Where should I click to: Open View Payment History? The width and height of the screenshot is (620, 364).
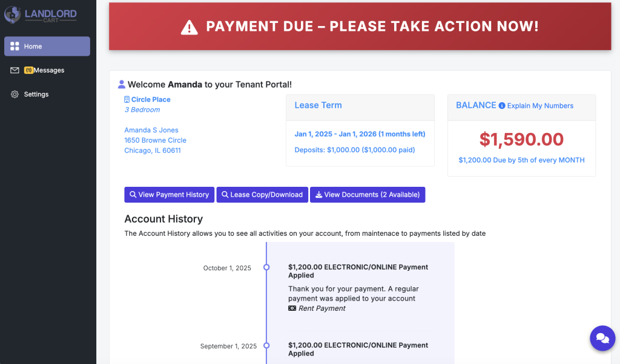(169, 195)
